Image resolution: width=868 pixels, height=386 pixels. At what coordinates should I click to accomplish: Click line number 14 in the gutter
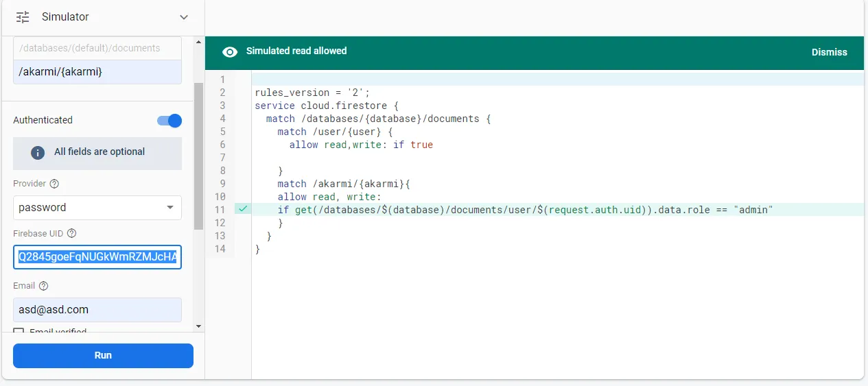coord(220,249)
